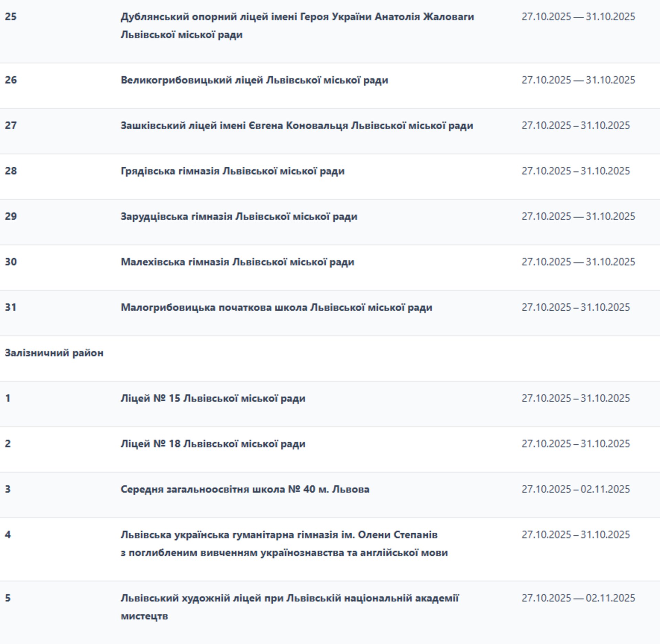The width and height of the screenshot is (660, 644).
Task: Select Середня загальноосвітня школа № 40
Action: click(245, 489)
